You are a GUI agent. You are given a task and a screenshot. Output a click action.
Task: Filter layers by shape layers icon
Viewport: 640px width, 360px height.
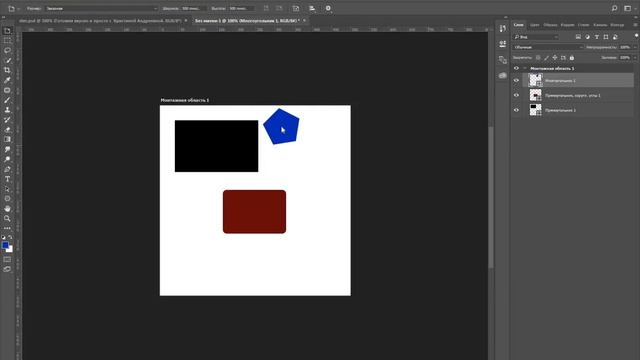pyautogui.click(x=606, y=37)
